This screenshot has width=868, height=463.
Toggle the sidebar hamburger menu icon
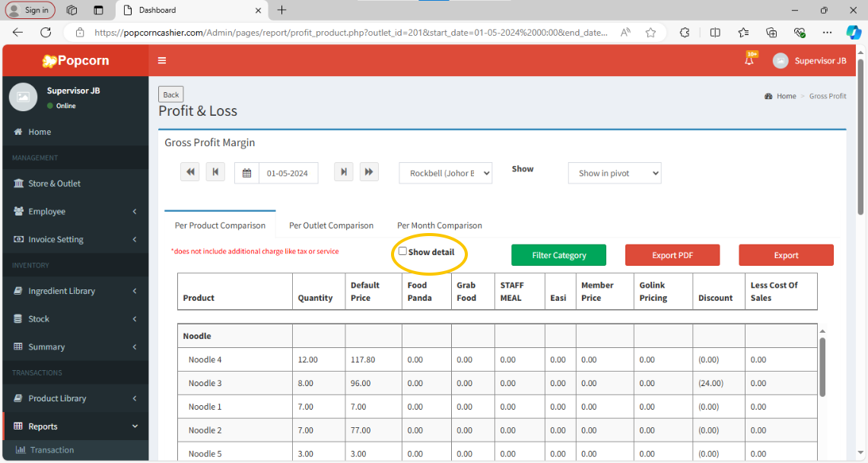click(162, 60)
